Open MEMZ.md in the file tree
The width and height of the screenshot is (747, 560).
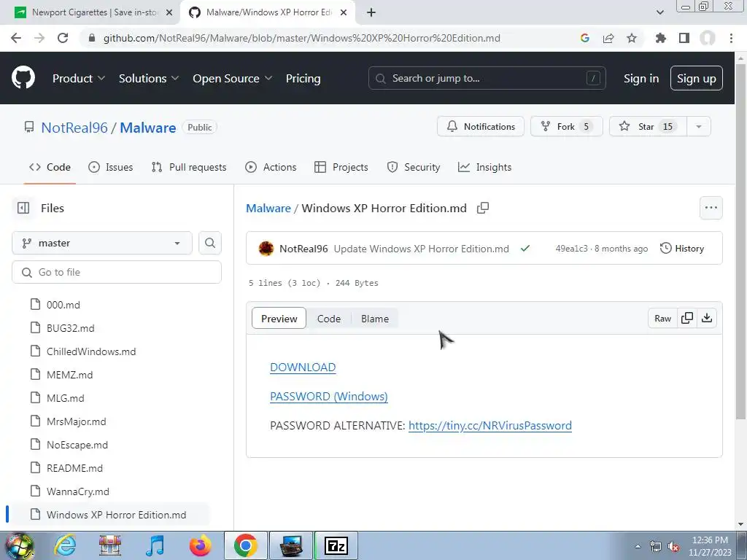[69, 375]
